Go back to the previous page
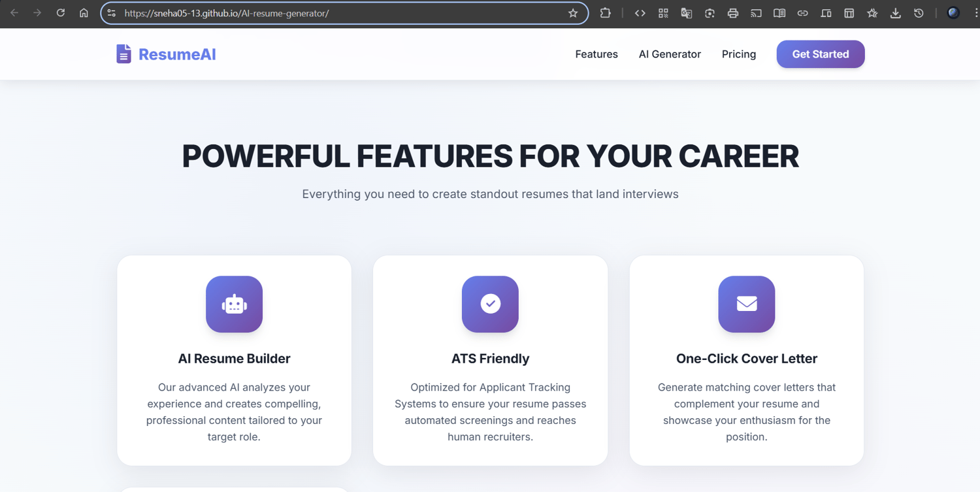This screenshot has width=980, height=492. click(x=14, y=13)
